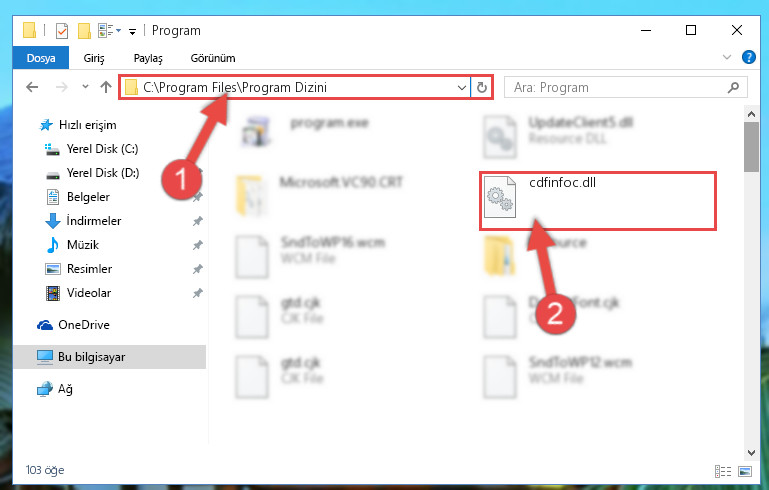Click the Back navigation arrow
This screenshot has width=769, height=490.
click(x=32, y=87)
